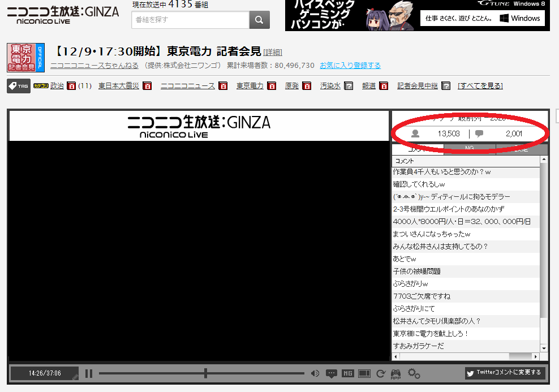Select comment 2-3号機間ウエルポイントのあなのかず

(466, 209)
